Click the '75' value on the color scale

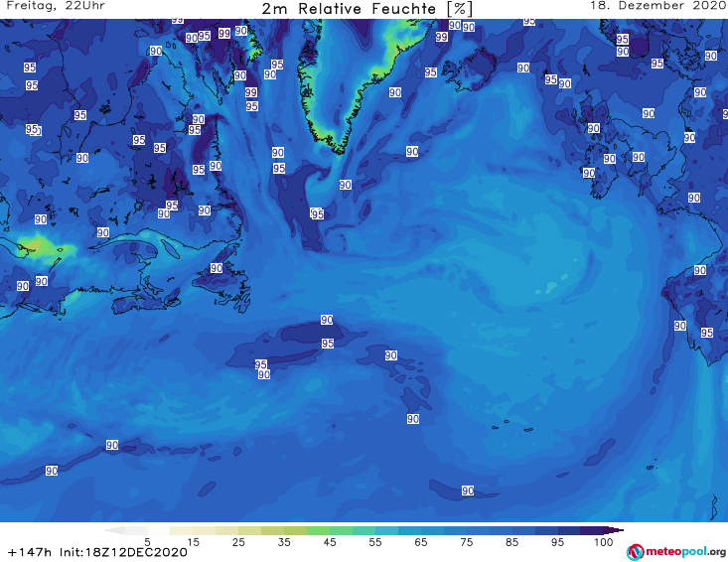(467, 542)
